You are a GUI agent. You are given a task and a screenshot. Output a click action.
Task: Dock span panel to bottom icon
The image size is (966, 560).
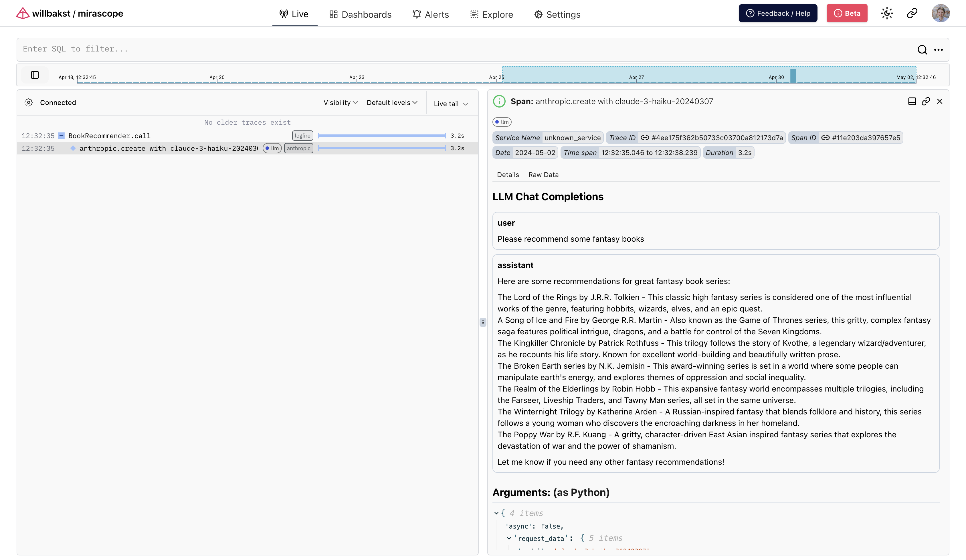(912, 102)
